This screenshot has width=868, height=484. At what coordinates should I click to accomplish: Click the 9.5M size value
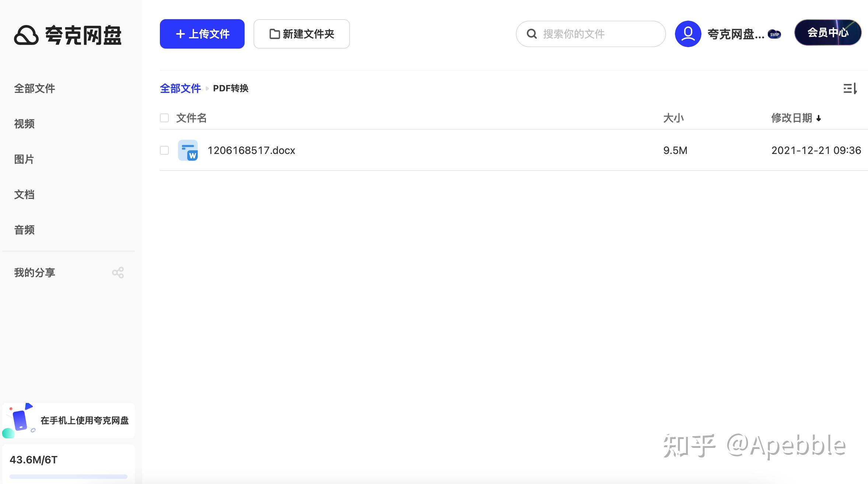pyautogui.click(x=675, y=150)
